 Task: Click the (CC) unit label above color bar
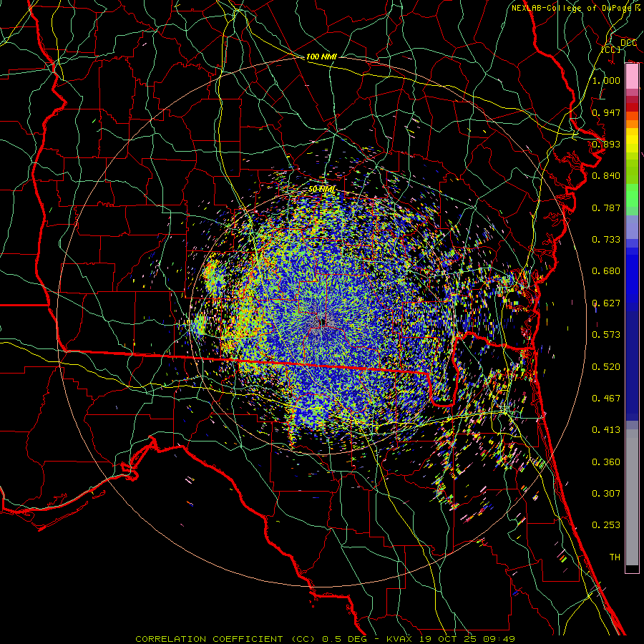click(611, 49)
